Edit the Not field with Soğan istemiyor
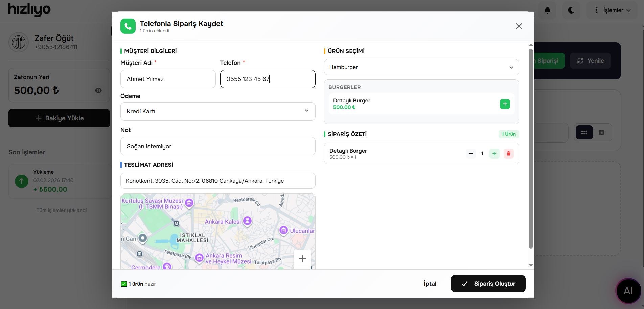 (x=218, y=146)
